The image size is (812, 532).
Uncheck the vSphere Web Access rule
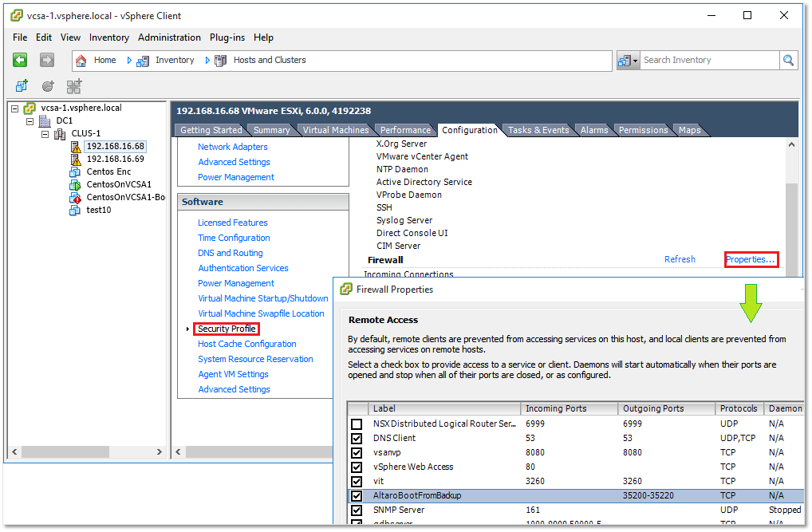coord(357,467)
